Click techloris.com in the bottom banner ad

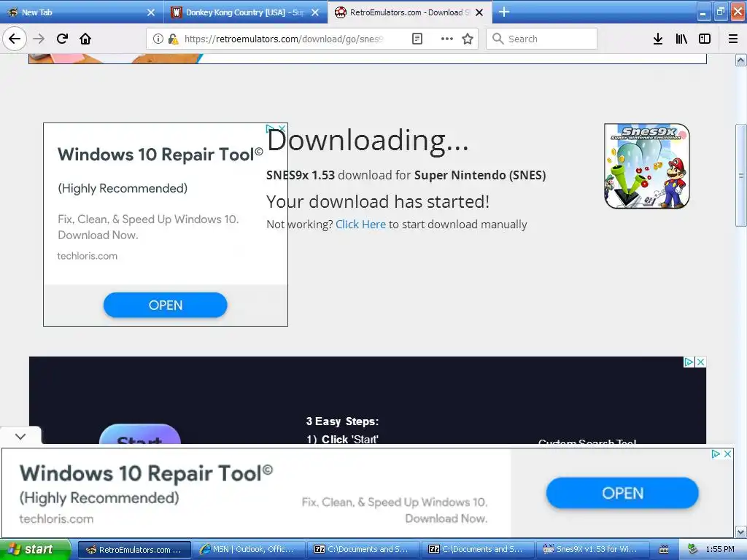[x=57, y=518]
